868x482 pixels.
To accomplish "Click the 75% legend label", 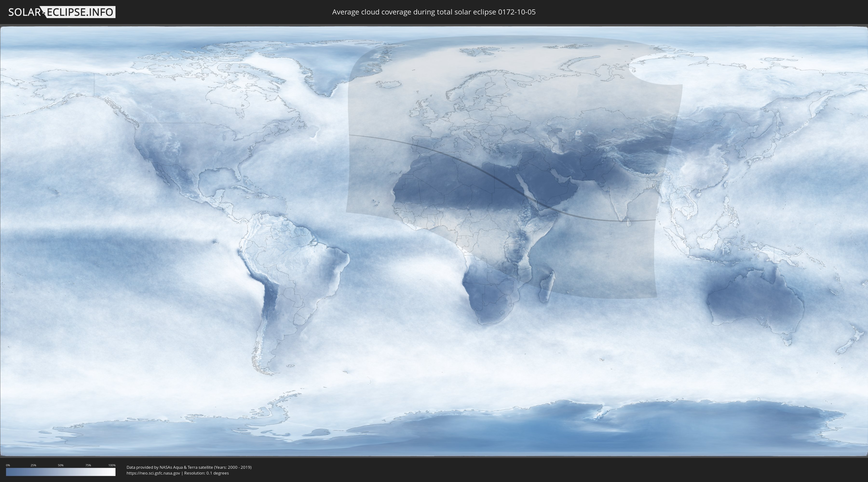I will (x=88, y=465).
